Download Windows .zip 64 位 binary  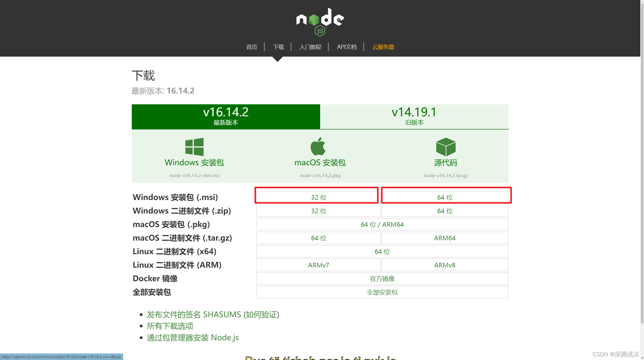(x=445, y=211)
